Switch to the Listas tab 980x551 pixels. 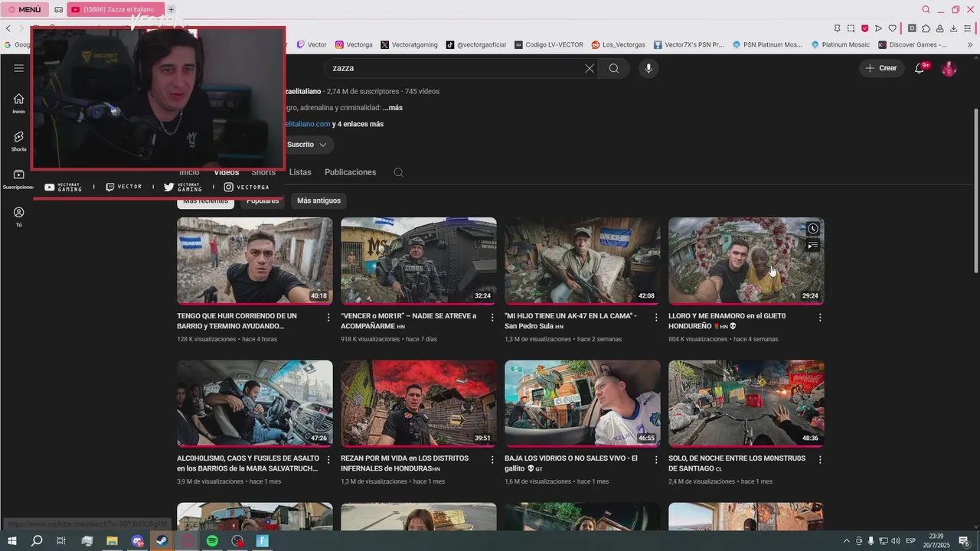pyautogui.click(x=300, y=172)
